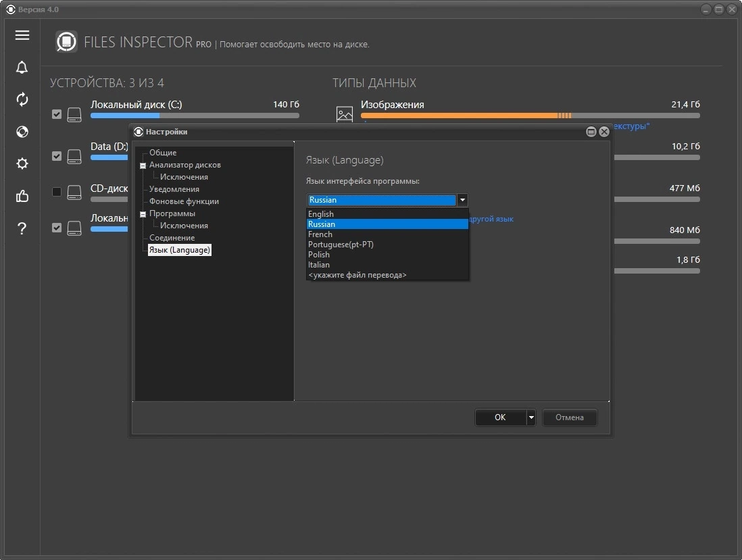The width and height of the screenshot is (742, 560).
Task: Click the Data (D:) drive name
Action: tap(109, 146)
